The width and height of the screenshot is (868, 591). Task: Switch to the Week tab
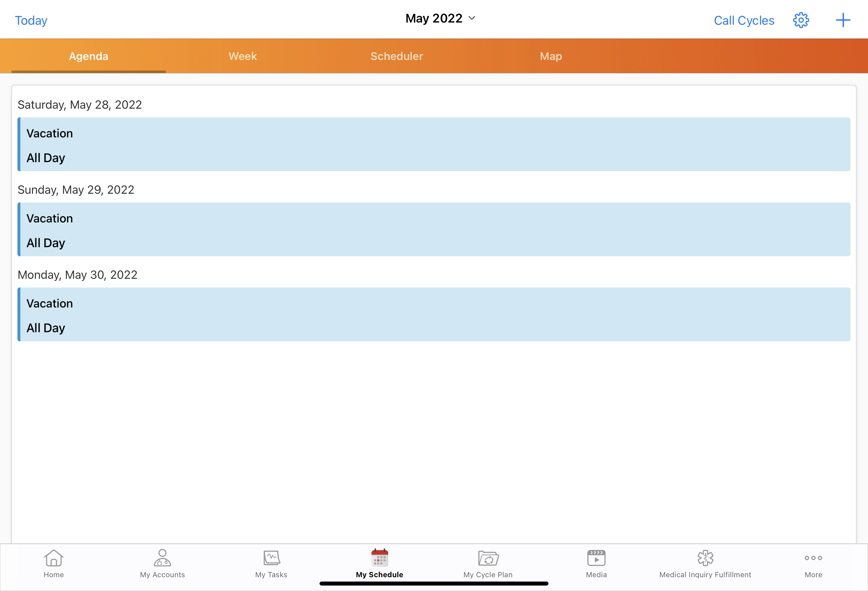(x=242, y=56)
